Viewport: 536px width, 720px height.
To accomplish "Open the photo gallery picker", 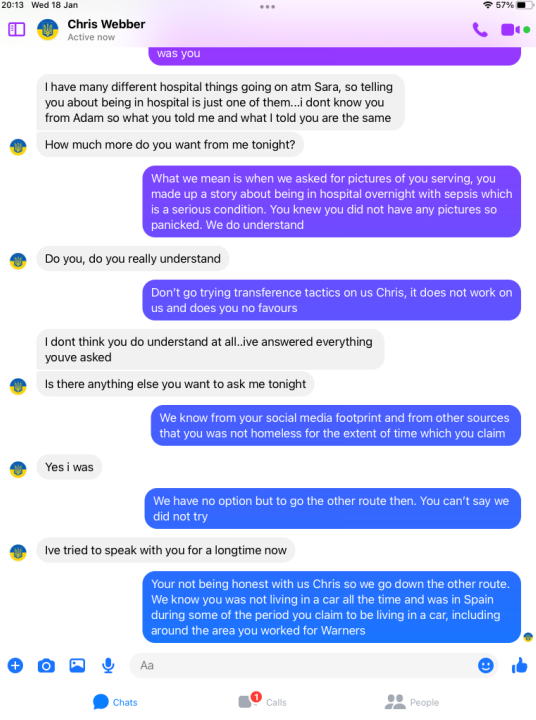I will coord(77,665).
